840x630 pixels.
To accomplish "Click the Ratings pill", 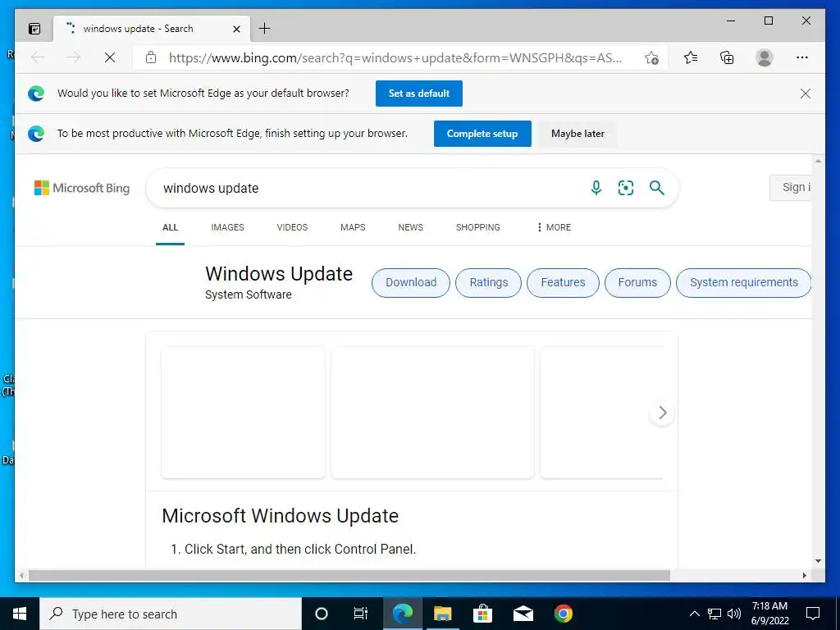I will [x=489, y=282].
